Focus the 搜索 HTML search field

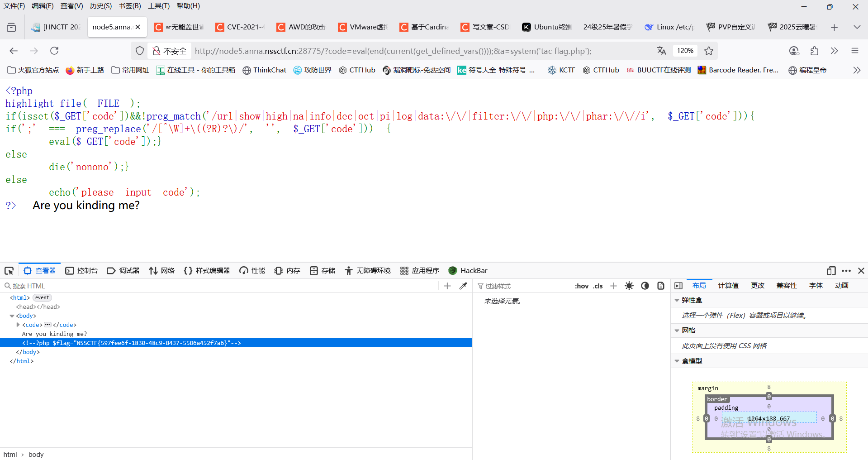click(x=222, y=286)
